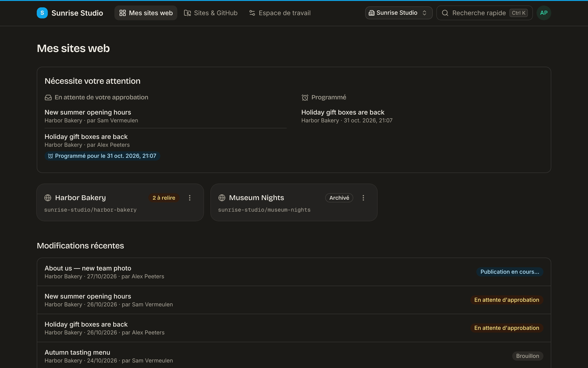Screen dimensions: 588x368
Task: Open the AP user avatar menu
Action: click(x=544, y=13)
